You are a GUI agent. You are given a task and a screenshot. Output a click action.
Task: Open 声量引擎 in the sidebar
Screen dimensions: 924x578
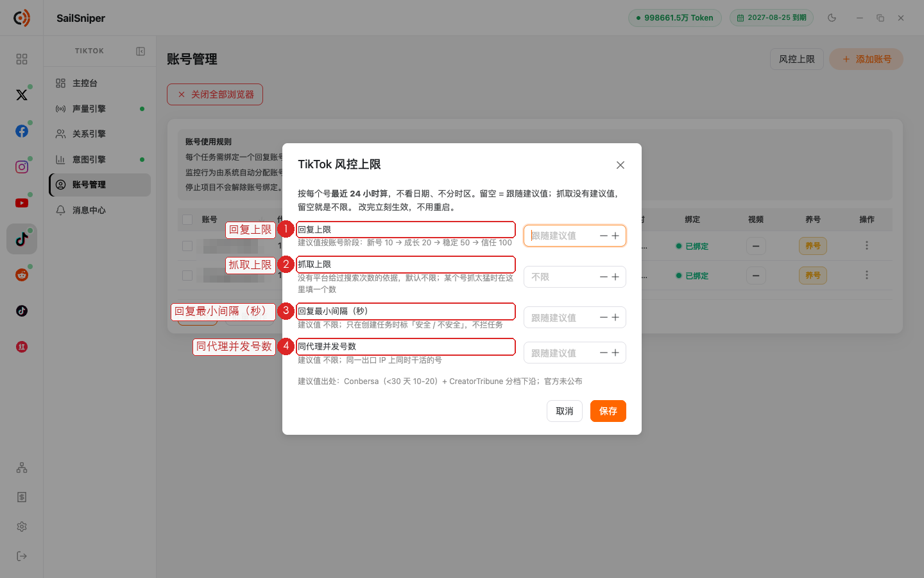100,109
